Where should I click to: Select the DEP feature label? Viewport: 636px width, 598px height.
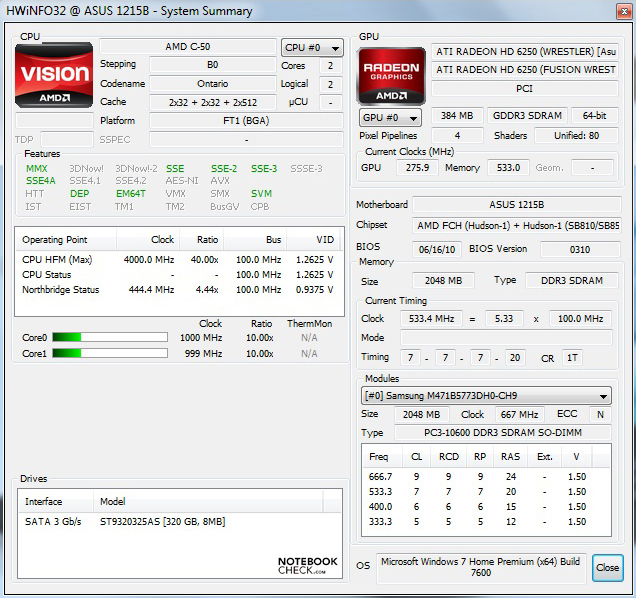80,194
